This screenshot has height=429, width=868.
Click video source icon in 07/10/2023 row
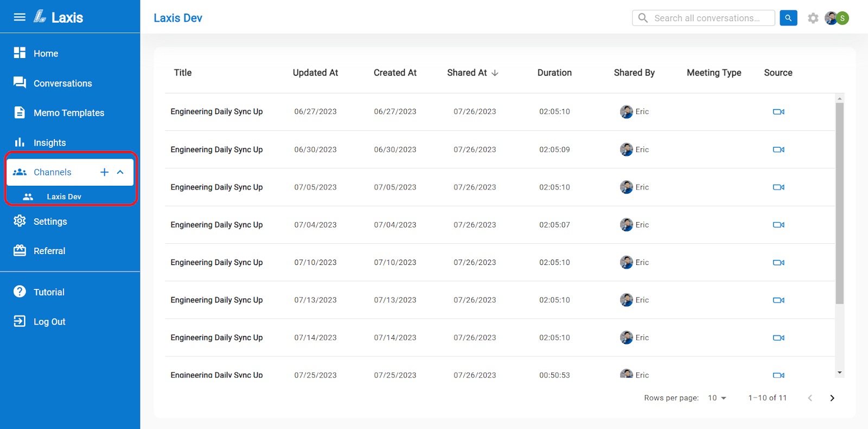point(778,262)
